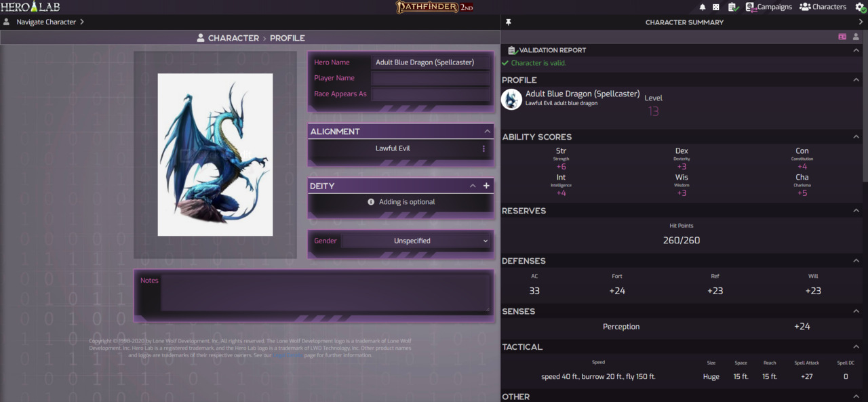Click the Wis +3 ability score

click(x=682, y=185)
